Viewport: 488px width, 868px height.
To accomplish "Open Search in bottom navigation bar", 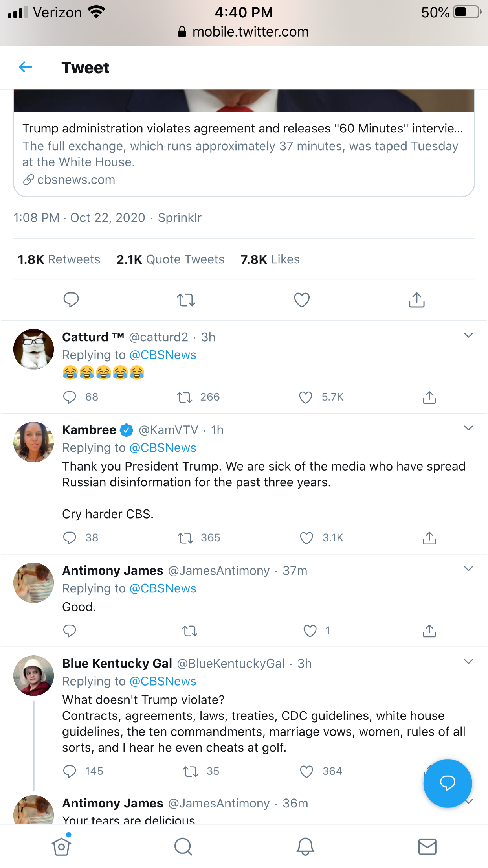I will coord(183,846).
